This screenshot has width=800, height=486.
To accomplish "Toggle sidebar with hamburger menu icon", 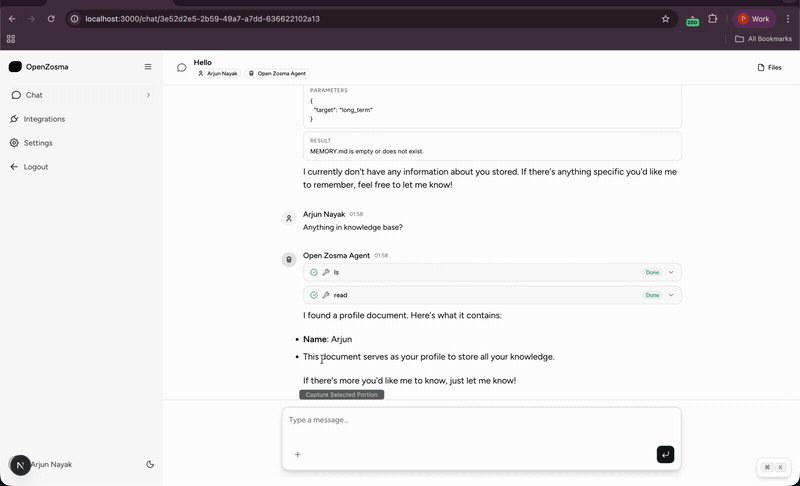I will [x=148, y=67].
